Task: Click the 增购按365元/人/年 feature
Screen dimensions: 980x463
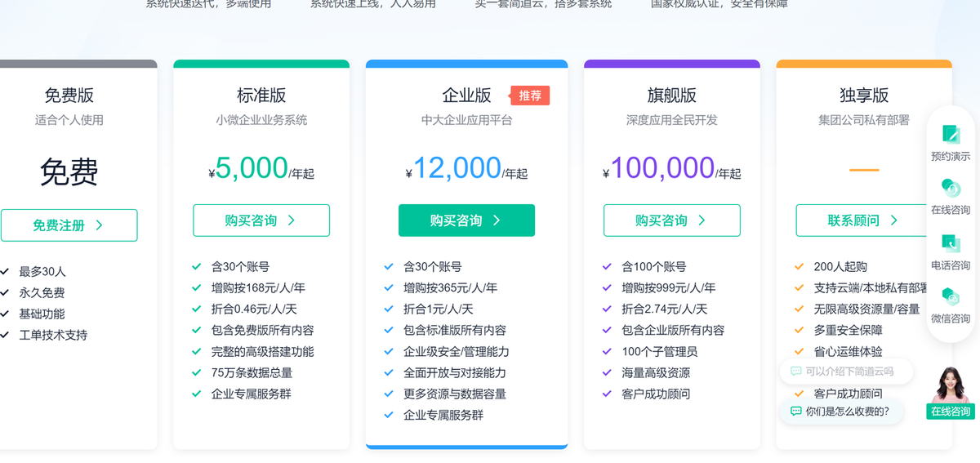Action: click(450, 287)
